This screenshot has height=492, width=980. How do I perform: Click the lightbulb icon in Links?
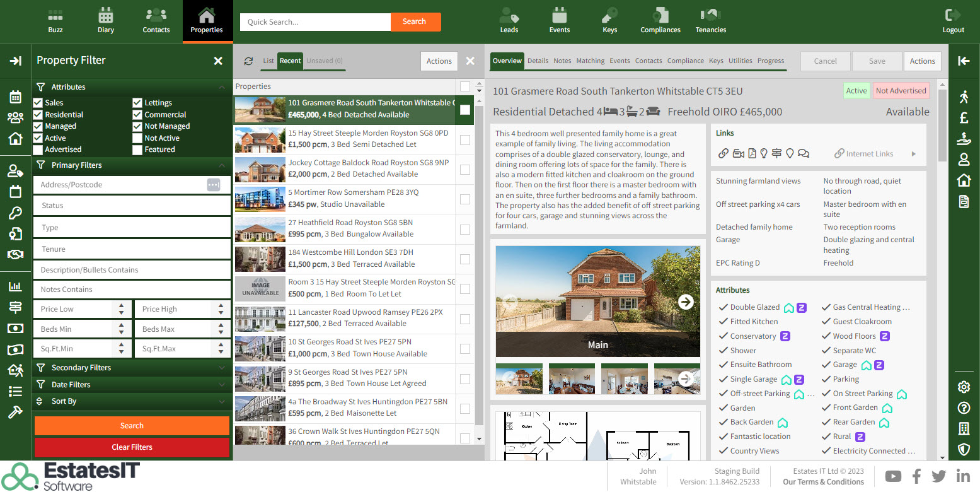(x=764, y=153)
